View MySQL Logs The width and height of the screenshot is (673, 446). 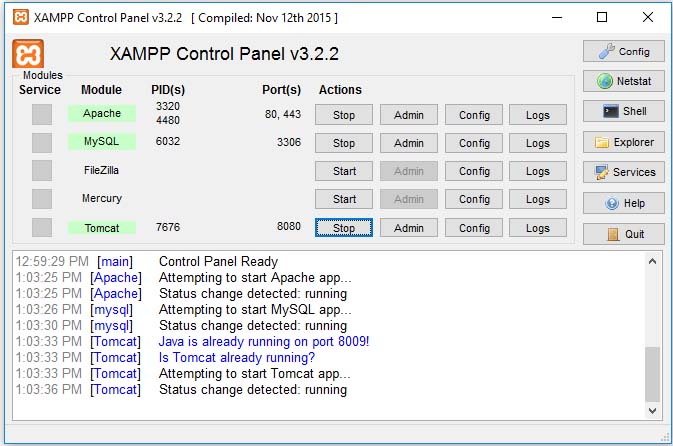coord(538,143)
